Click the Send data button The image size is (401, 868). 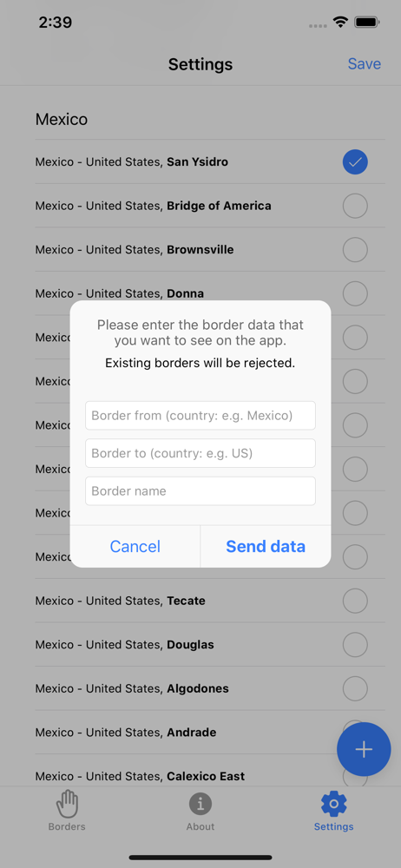tap(266, 546)
